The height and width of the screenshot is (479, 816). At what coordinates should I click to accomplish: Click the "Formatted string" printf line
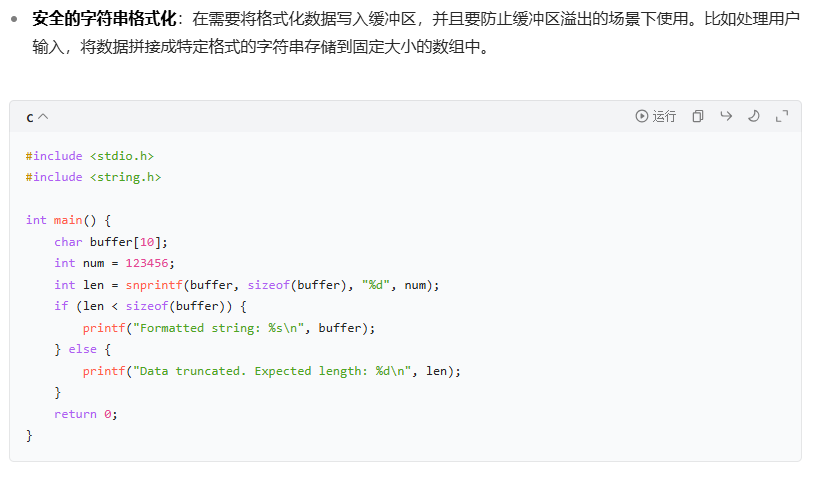tap(229, 328)
